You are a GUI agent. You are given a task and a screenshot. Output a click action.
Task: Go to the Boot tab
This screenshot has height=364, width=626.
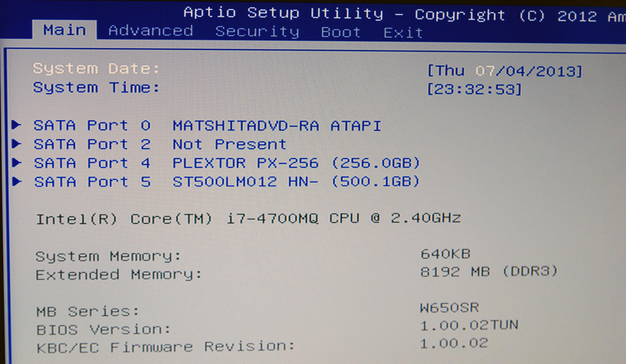click(341, 32)
